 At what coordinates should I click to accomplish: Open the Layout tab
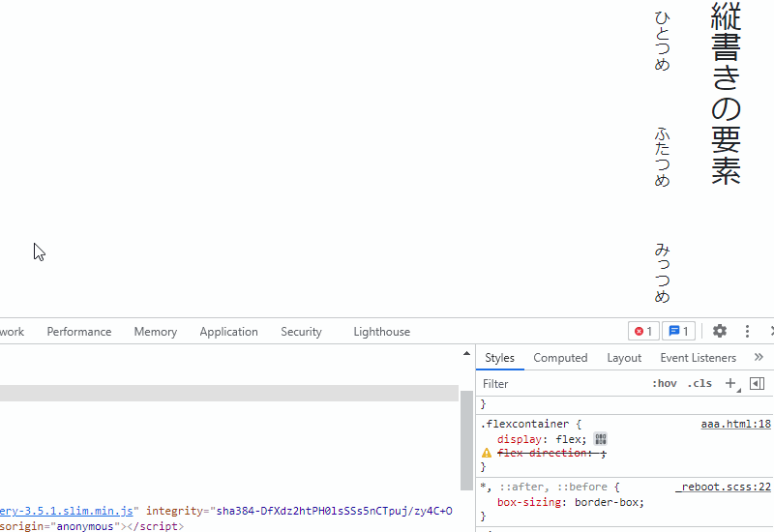(624, 358)
